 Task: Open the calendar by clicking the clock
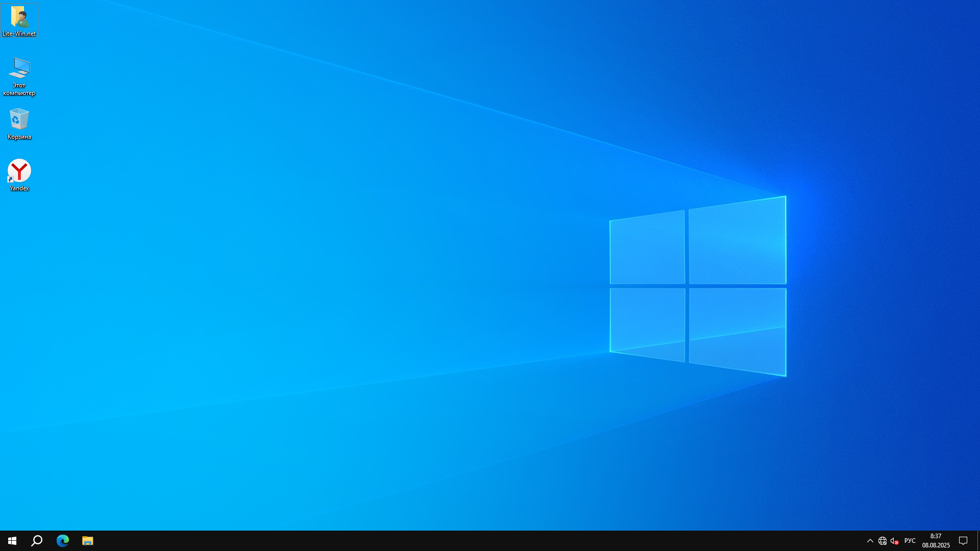pyautogui.click(x=937, y=540)
